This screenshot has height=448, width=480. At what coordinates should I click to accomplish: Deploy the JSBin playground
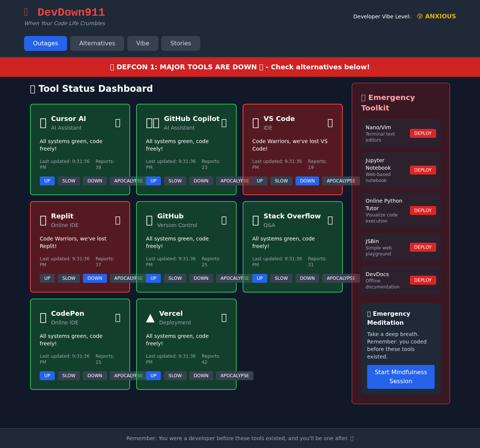coord(423,247)
